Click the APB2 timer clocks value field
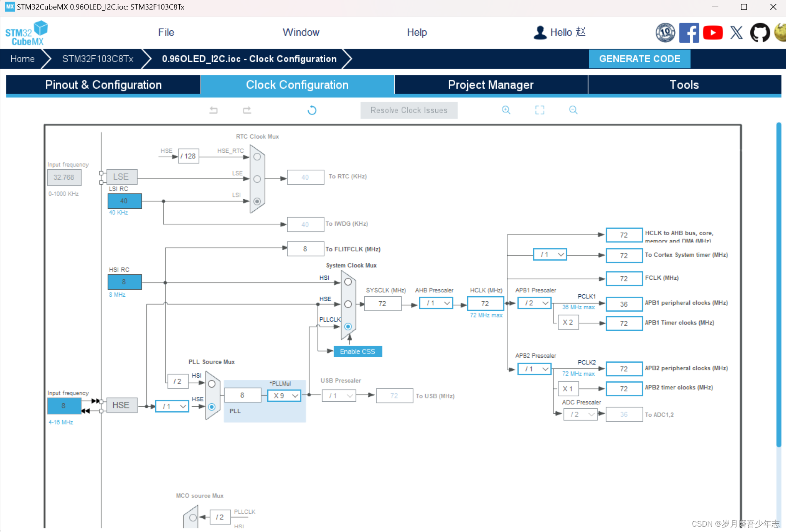Screen dimensions: 786x532 coord(624,389)
